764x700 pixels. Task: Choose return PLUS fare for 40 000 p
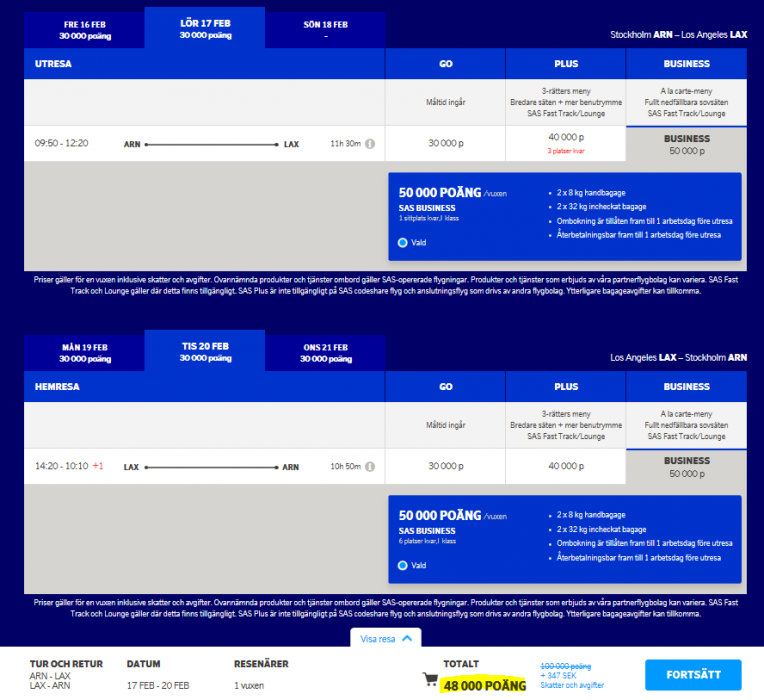pos(566,467)
